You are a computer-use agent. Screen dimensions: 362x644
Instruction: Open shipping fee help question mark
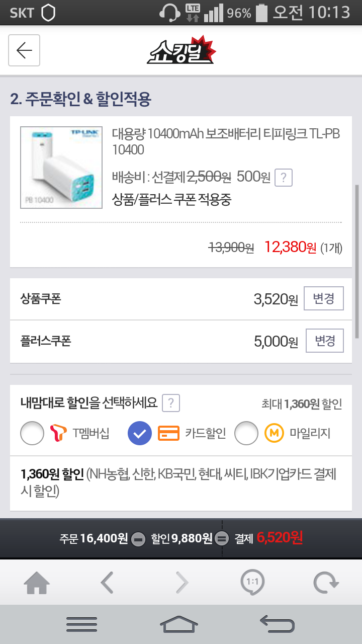tap(284, 178)
